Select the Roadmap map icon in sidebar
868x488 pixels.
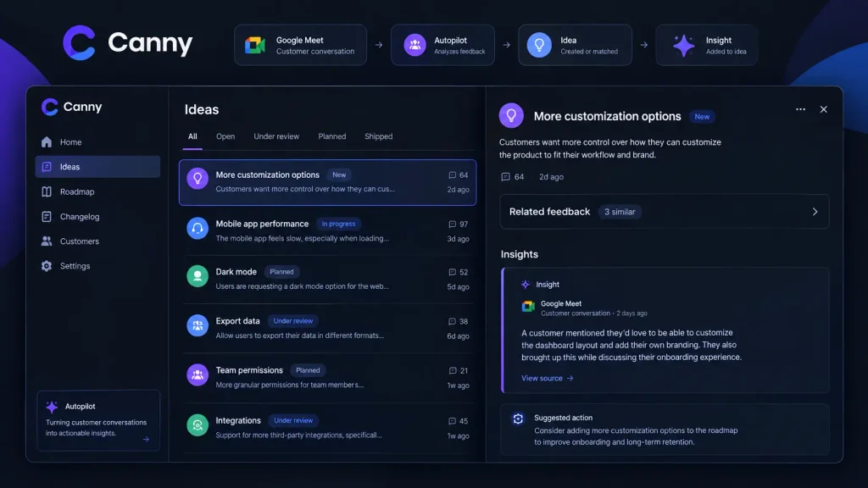[x=47, y=191]
